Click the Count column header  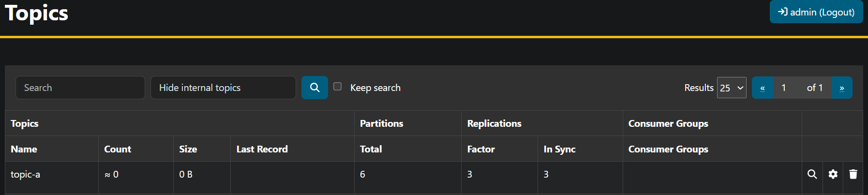point(118,149)
